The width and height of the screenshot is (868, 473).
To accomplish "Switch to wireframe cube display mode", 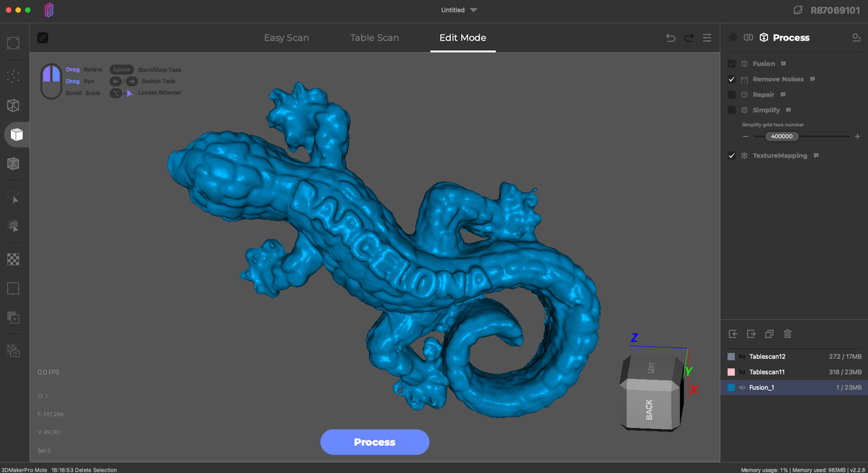I will (x=13, y=106).
